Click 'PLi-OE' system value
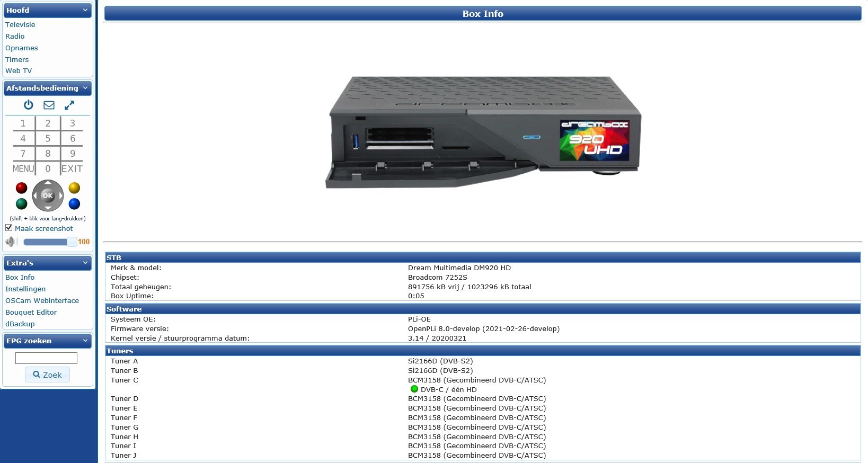 click(x=419, y=319)
